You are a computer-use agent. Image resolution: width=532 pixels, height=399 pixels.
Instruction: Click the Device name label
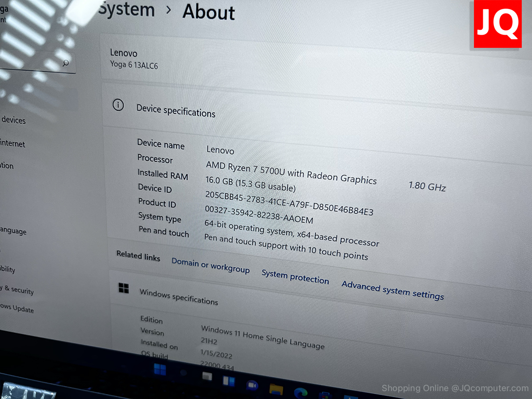[x=161, y=144]
